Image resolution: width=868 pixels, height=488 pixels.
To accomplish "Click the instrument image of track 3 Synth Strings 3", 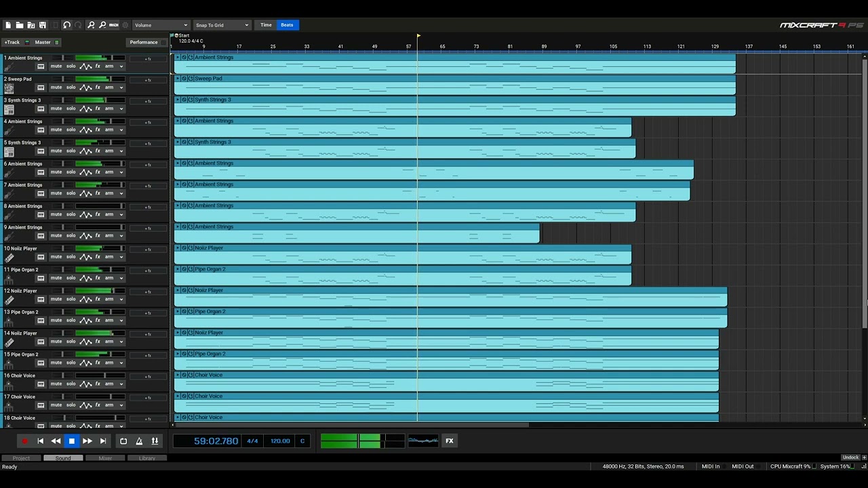I will pos(9,109).
